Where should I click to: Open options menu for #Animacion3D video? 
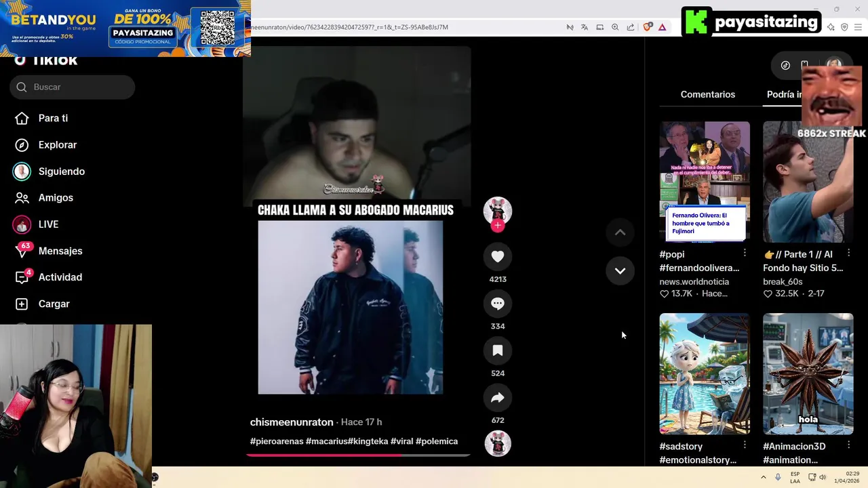[x=848, y=445]
